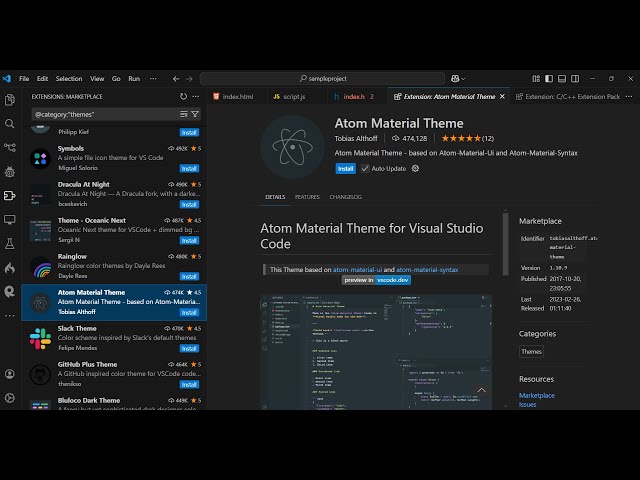
Task: Click the extension search input field
Action: 100,114
